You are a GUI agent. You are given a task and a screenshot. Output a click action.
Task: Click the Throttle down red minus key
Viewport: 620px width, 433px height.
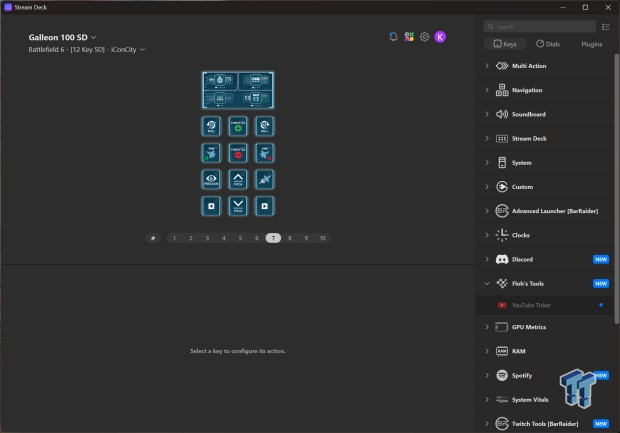[x=238, y=153]
